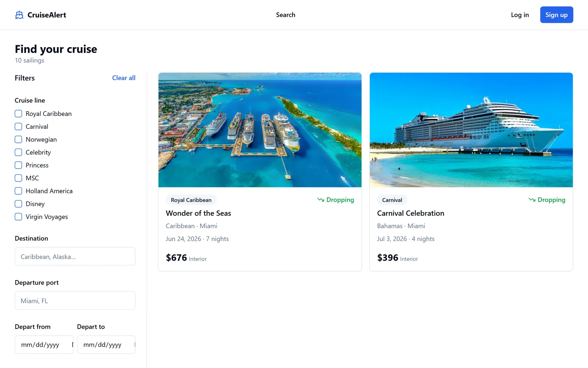Focus the Destination input field

tap(75, 256)
